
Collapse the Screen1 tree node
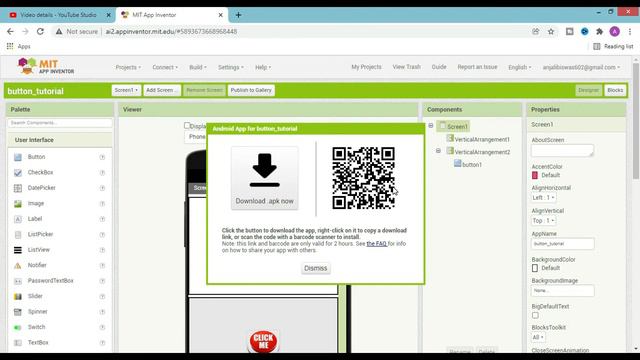(431, 126)
